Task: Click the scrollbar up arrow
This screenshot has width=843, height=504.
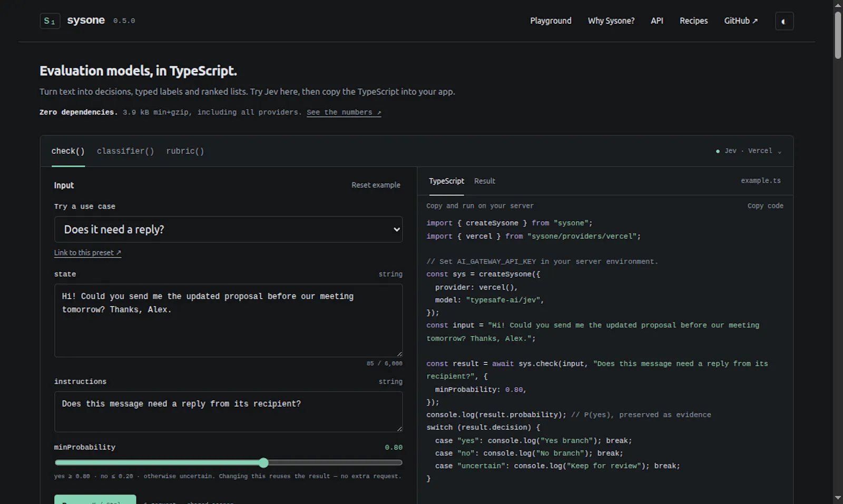Action: (x=838, y=5)
